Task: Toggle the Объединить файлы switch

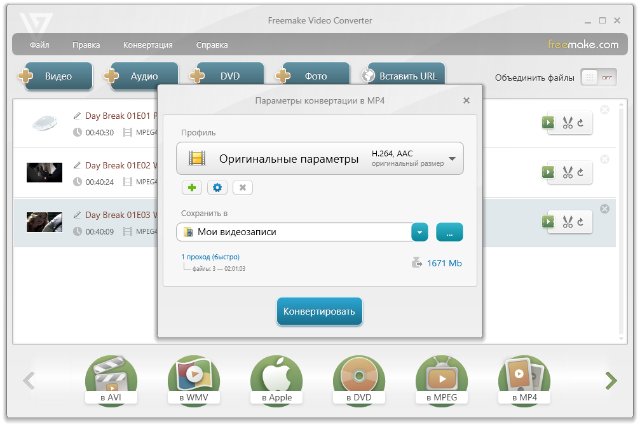Action: tap(599, 77)
